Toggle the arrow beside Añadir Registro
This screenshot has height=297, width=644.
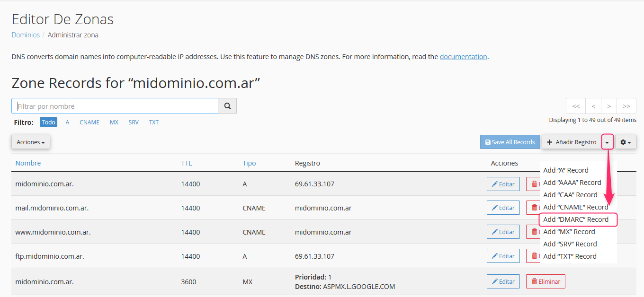tap(607, 142)
